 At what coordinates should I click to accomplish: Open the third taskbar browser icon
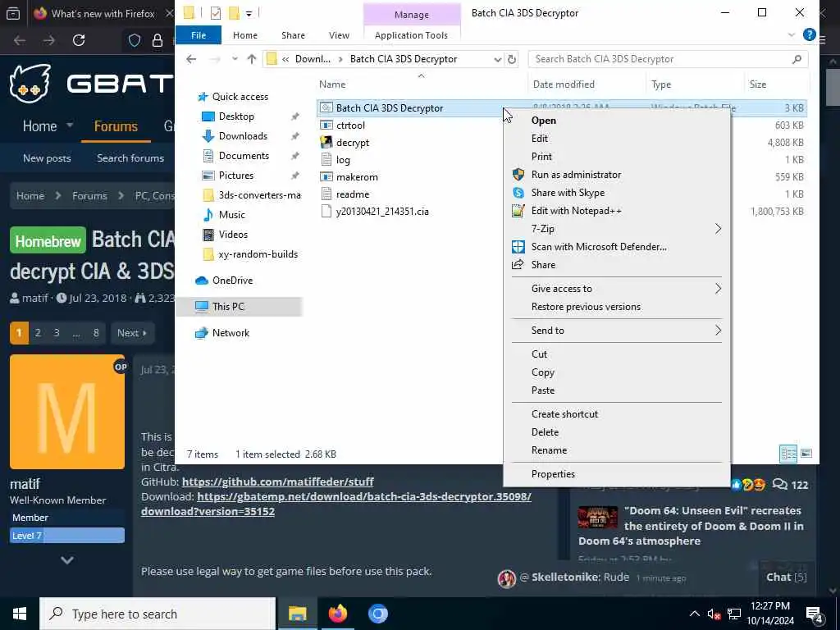pyautogui.click(x=377, y=614)
